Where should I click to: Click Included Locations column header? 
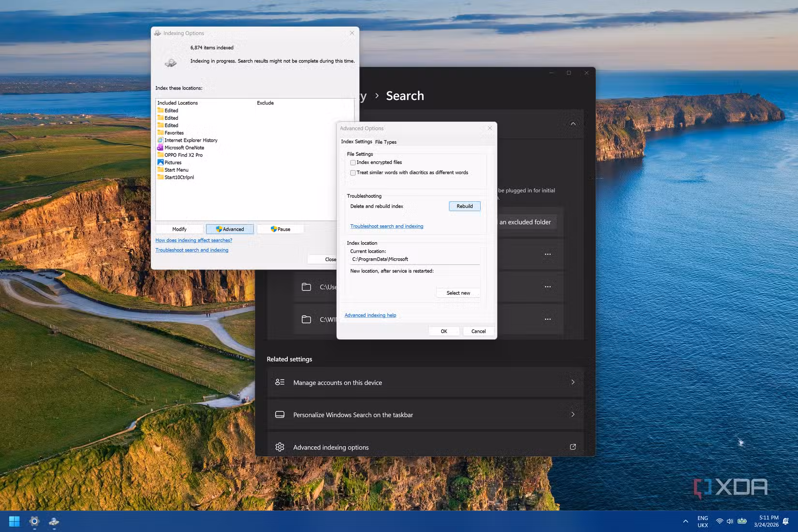[x=177, y=103]
